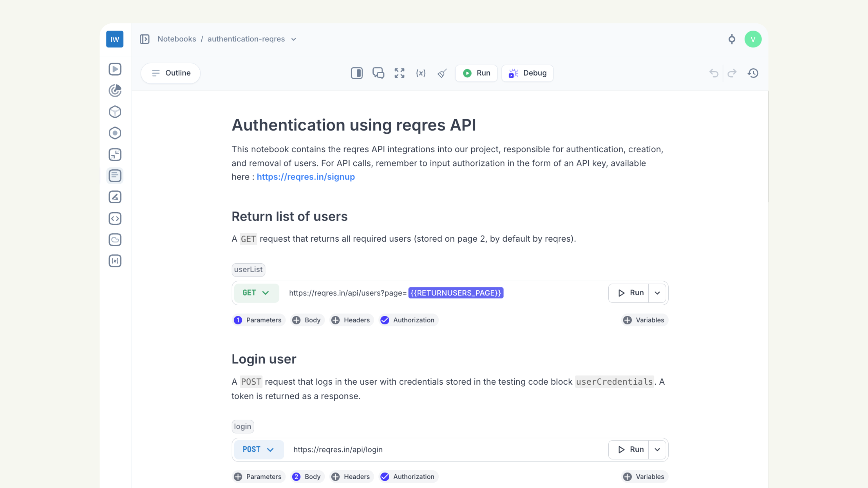The image size is (868, 488).
Task: Redo the last change
Action: tap(732, 73)
